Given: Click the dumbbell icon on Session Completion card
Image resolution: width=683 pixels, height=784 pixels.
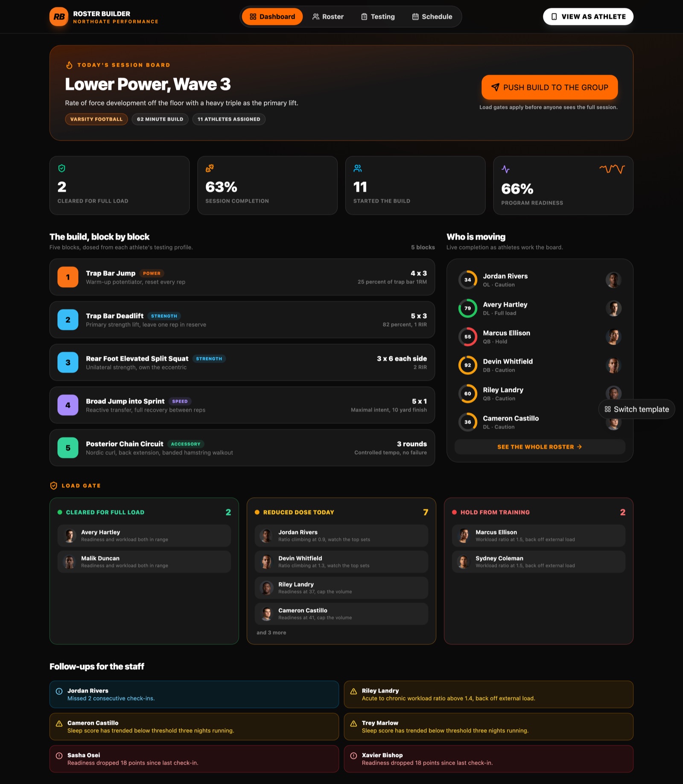Looking at the screenshot, I should tap(210, 168).
